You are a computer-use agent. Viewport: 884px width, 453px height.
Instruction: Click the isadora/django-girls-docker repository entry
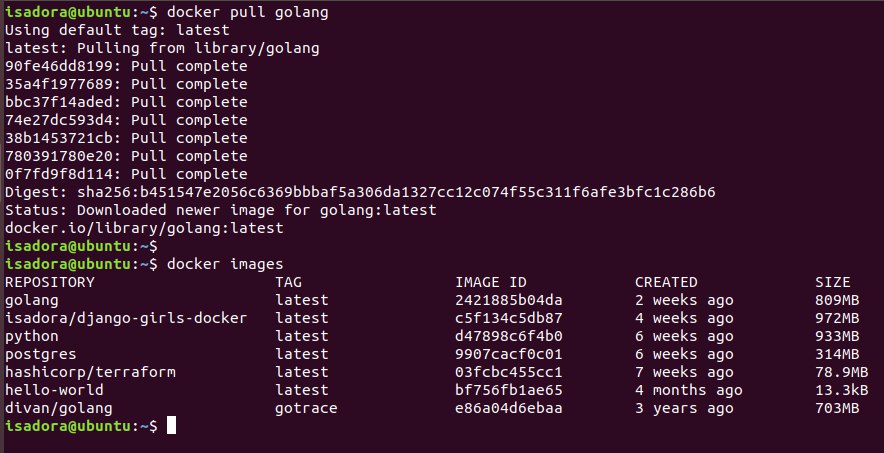pyautogui.click(x=126, y=318)
